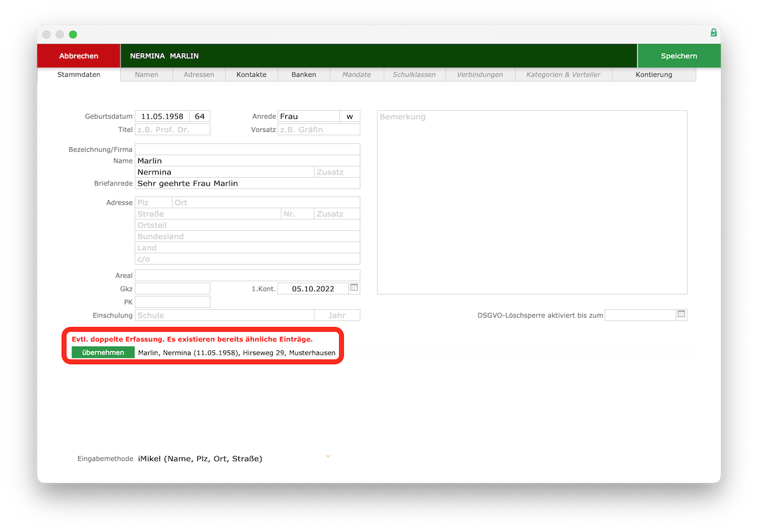This screenshot has height=532, width=758.
Task: Click the Gkz input field
Action: tap(173, 289)
